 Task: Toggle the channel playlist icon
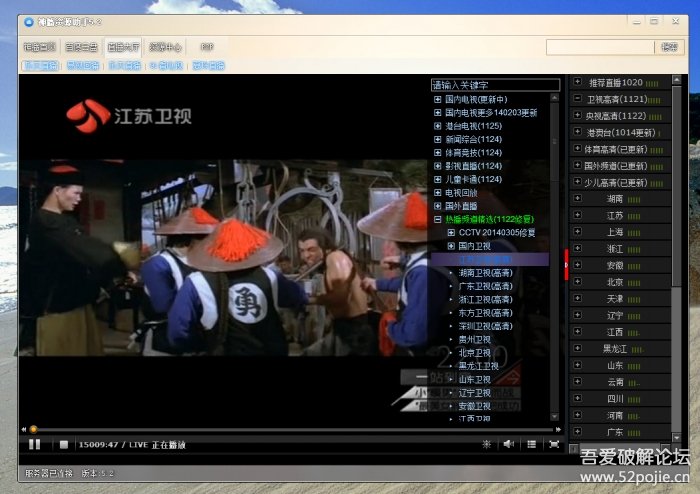point(531,444)
